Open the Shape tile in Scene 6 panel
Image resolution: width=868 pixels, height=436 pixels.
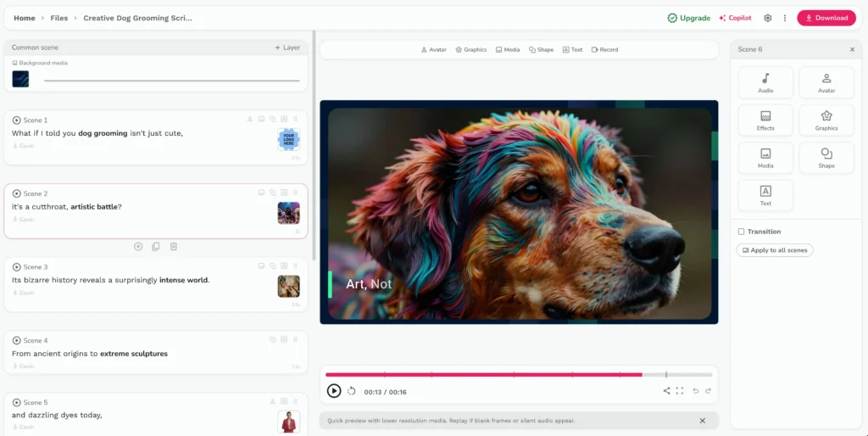tap(826, 158)
